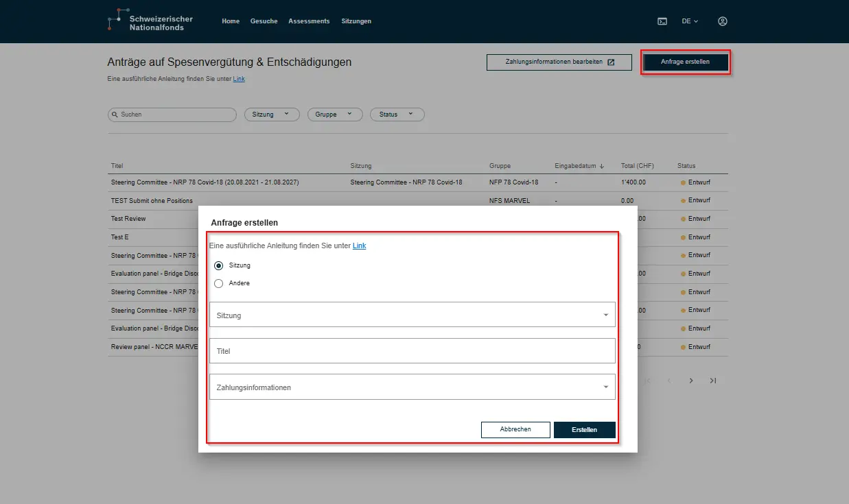
Task: Open the Assessments menu item
Action: pos(309,21)
